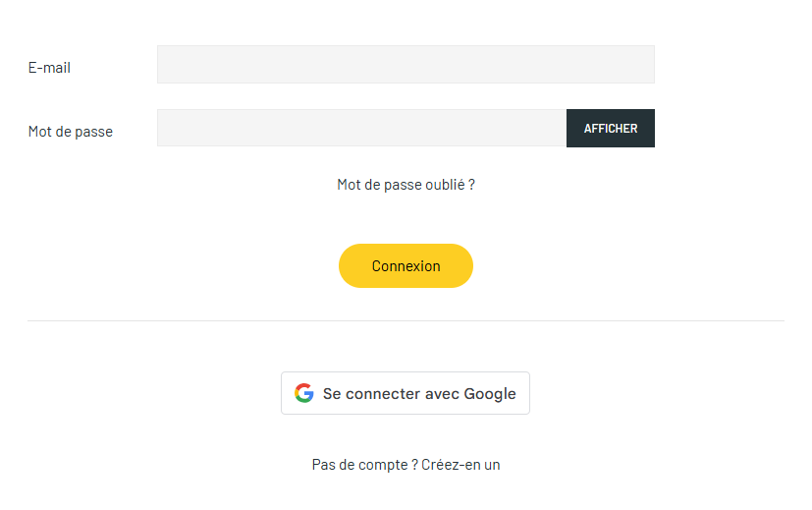This screenshot has height=510, width=812.
Task: Follow the "Créez-en un" signup link
Action: (x=460, y=465)
